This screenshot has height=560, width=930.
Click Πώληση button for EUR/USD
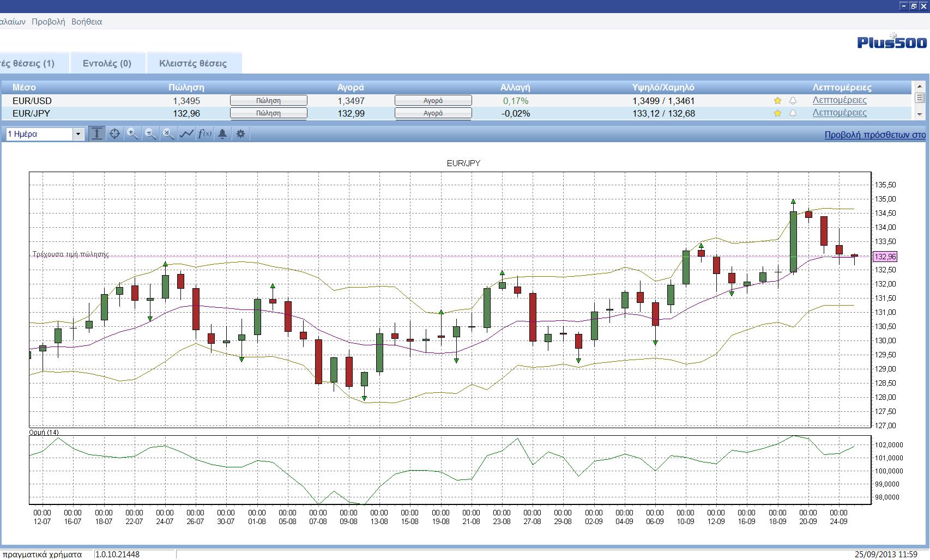pyautogui.click(x=269, y=100)
